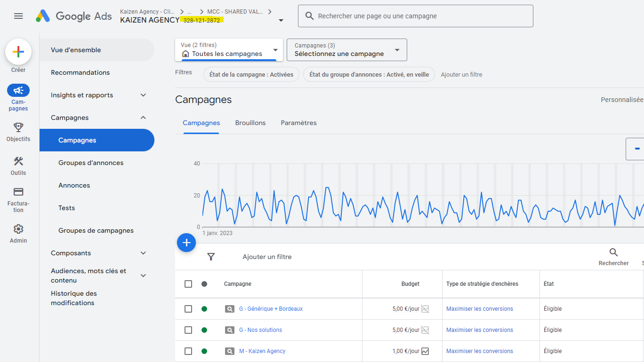
Task: Click the multicolor Créer plus button
Action: (x=18, y=52)
